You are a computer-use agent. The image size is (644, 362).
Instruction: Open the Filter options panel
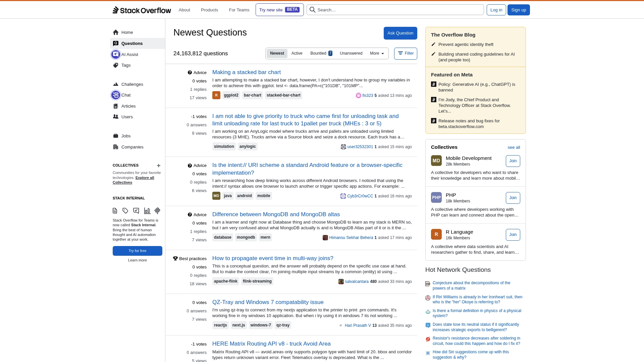click(x=406, y=54)
